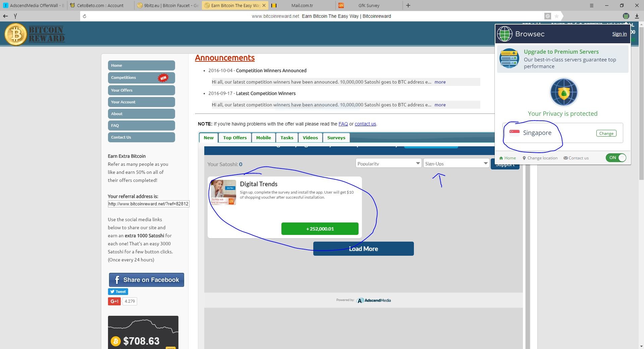Click the Load More button
The image size is (644, 349).
coord(363,249)
